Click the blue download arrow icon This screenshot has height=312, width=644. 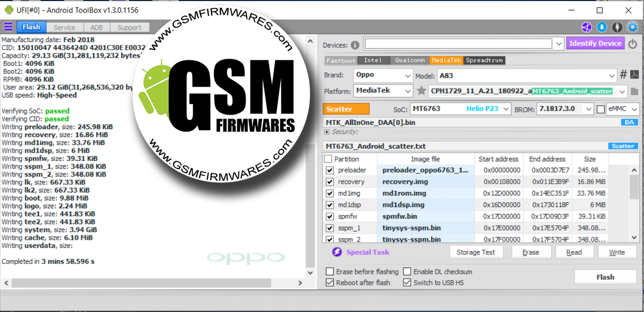[602, 27]
